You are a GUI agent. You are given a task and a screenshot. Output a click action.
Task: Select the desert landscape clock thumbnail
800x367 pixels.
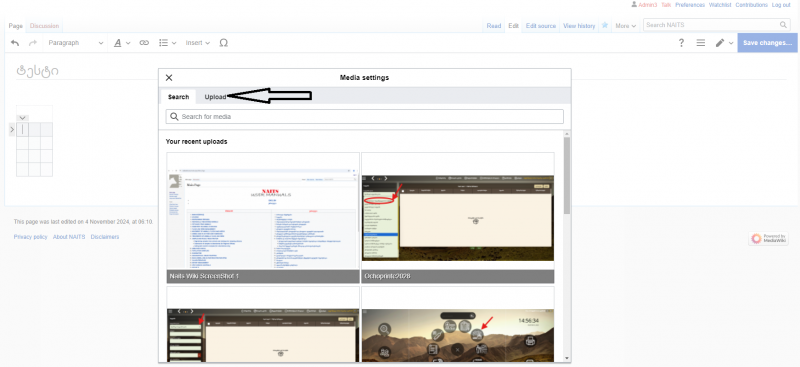(458, 324)
